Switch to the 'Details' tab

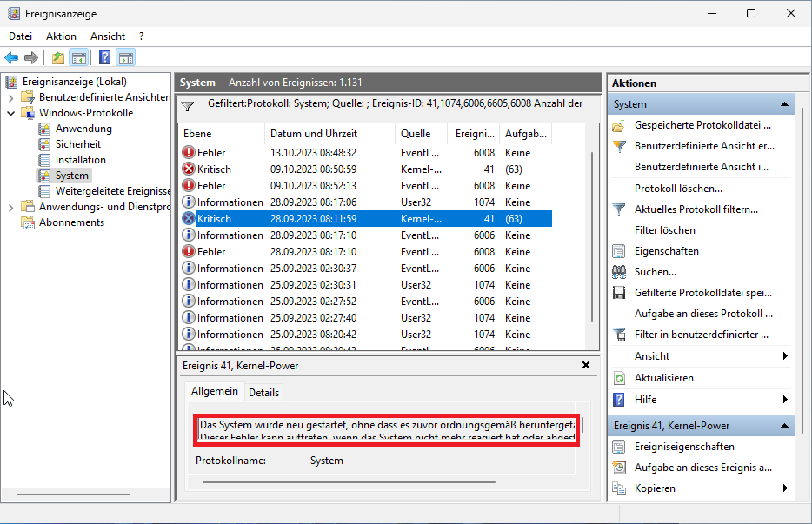(263, 393)
